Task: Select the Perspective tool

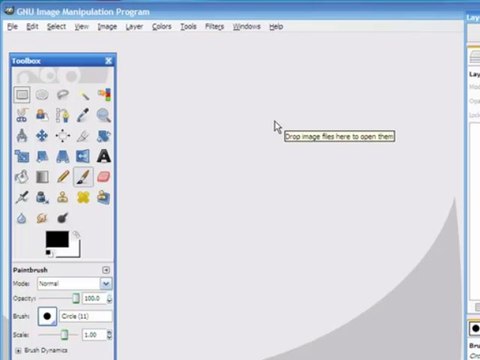Action: [63, 156]
